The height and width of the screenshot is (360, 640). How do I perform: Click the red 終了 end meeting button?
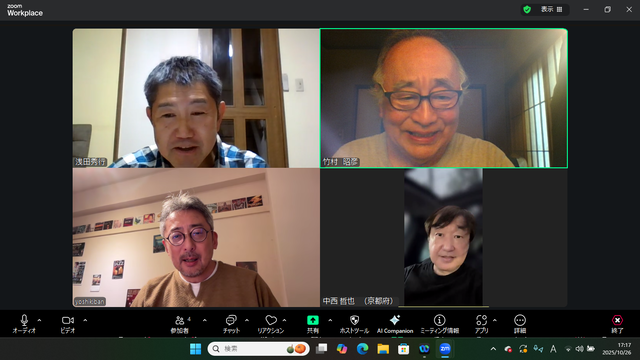(617, 324)
